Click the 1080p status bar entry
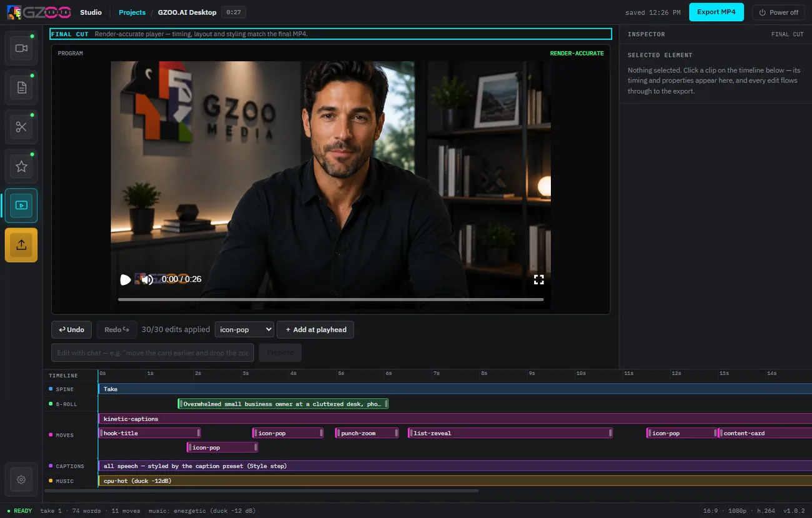This screenshot has height=518, width=812. coord(737,511)
